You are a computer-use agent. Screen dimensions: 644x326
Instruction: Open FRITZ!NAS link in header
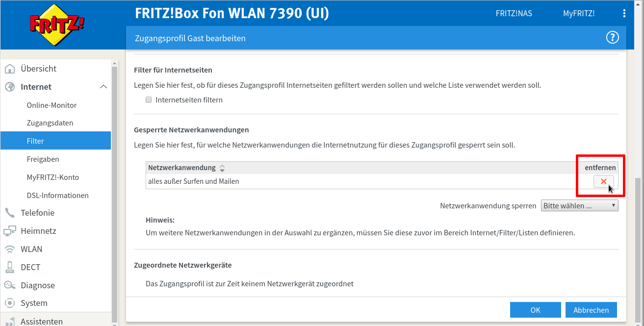tap(514, 14)
